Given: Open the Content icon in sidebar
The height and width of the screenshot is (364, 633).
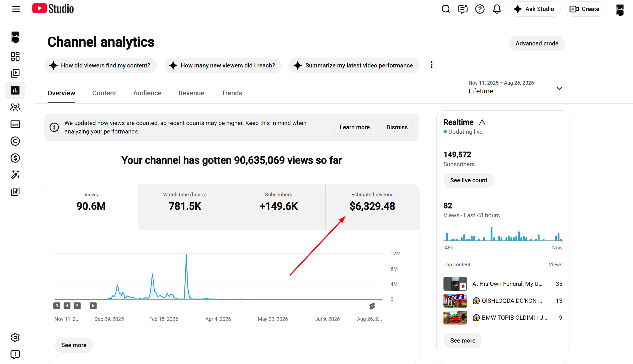Looking at the screenshot, I should coord(15,73).
